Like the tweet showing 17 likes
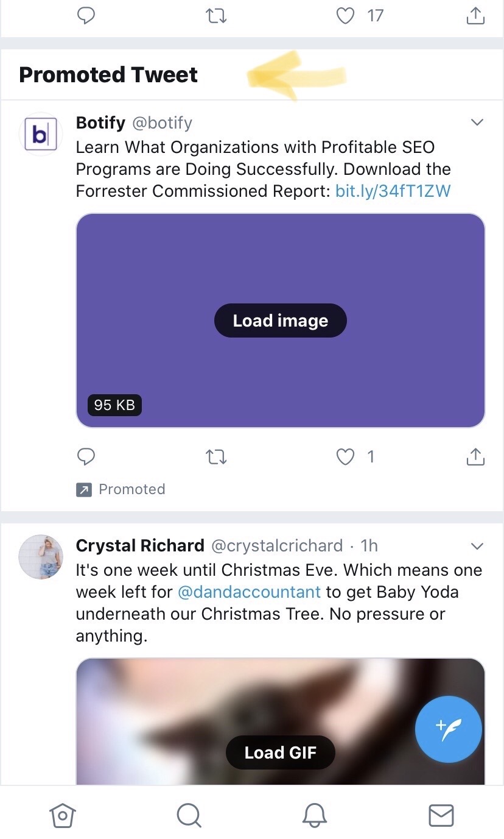Viewport: 504px width, 839px height. (345, 16)
